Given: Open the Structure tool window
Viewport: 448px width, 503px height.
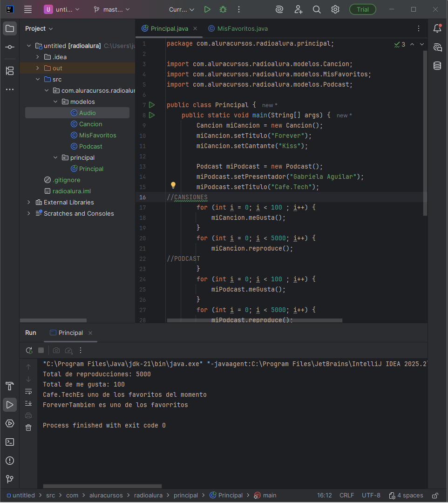Looking at the screenshot, I should (x=10, y=71).
